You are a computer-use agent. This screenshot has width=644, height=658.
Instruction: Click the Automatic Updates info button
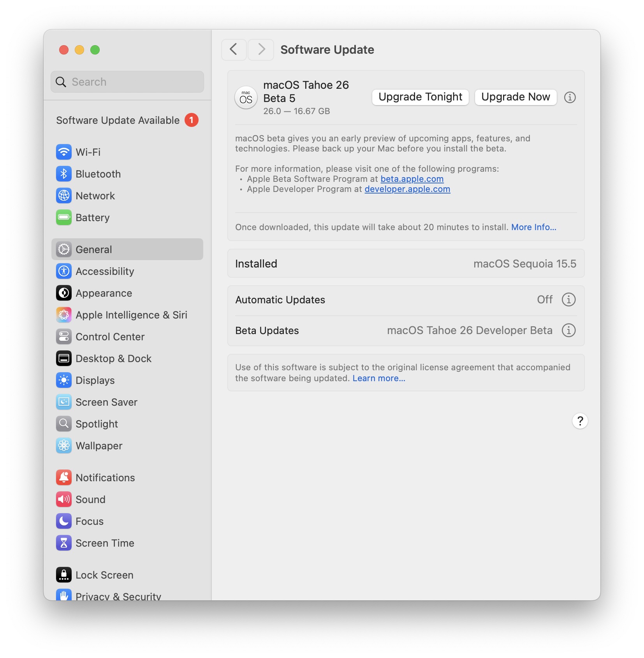569,299
